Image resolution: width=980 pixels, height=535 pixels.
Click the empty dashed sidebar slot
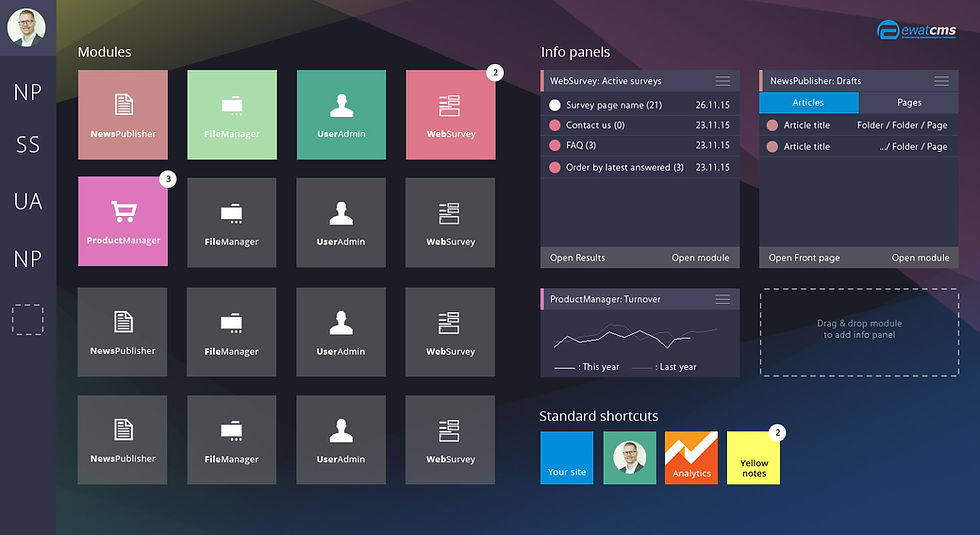click(28, 319)
